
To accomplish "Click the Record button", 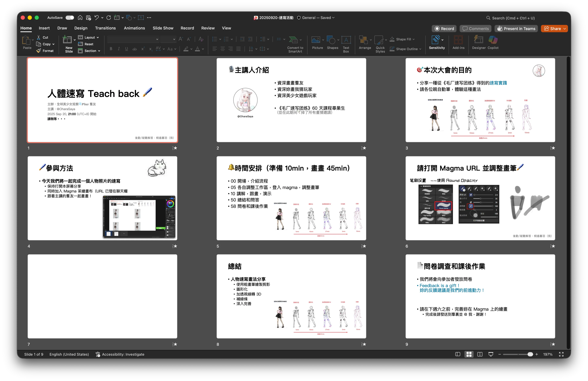I will click(x=444, y=28).
